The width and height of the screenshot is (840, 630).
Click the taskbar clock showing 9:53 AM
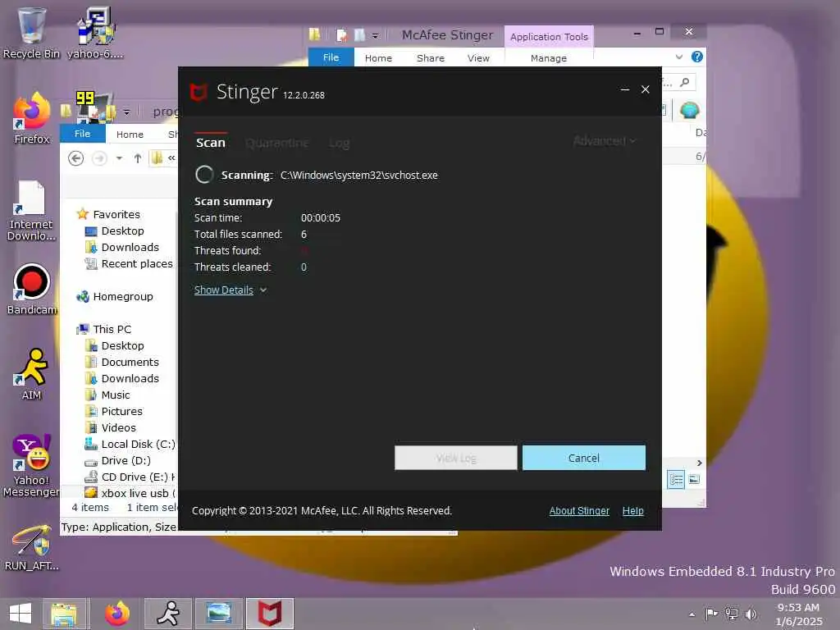point(799,614)
